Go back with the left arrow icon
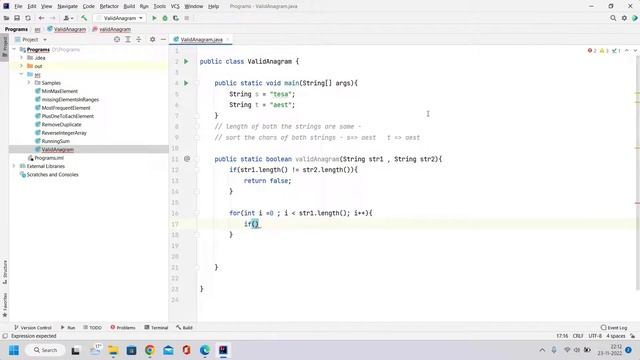Screen dimensions: 640x360 [41, 18]
